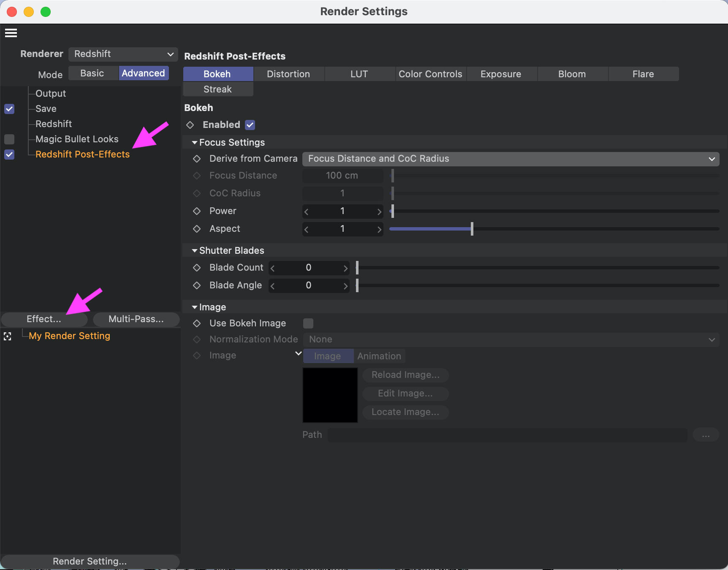Viewport: 728px width, 570px height.
Task: Click keyframe diamond for Use Bokeh Image
Action: [197, 323]
